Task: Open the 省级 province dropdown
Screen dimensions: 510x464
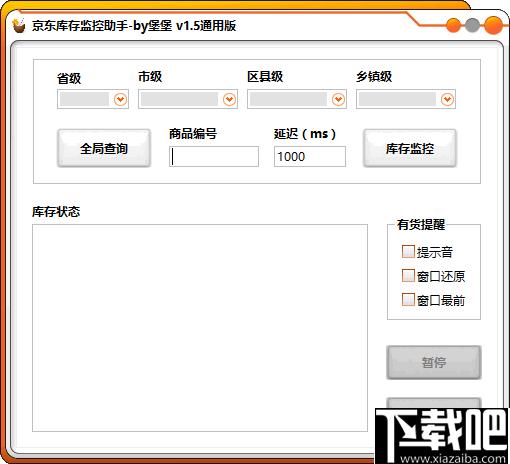Action: coord(93,99)
